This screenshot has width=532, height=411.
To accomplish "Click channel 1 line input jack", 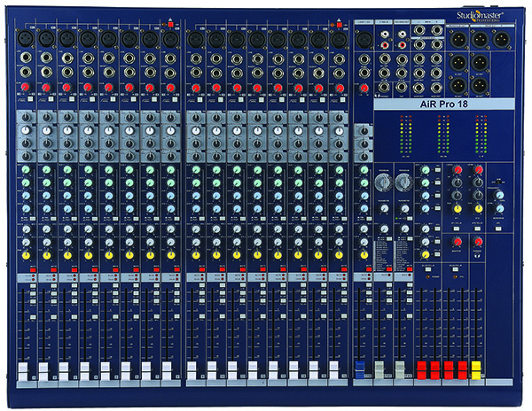I will pyautogui.click(x=26, y=58).
